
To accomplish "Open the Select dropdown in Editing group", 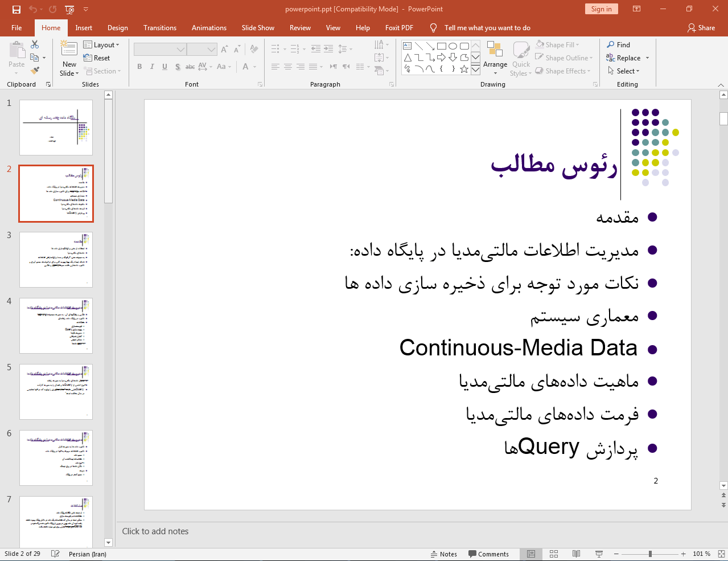I will coord(624,71).
